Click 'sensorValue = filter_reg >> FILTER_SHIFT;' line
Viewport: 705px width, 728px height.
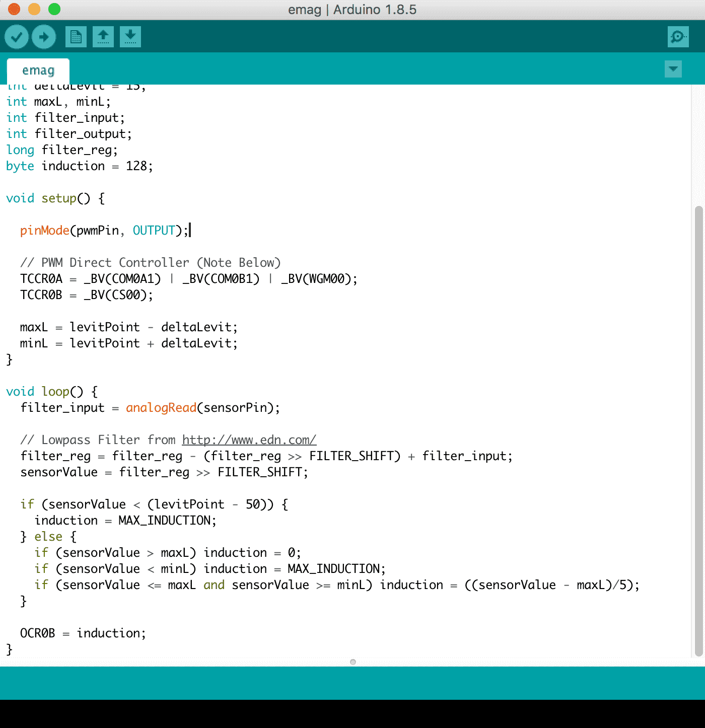[164, 472]
